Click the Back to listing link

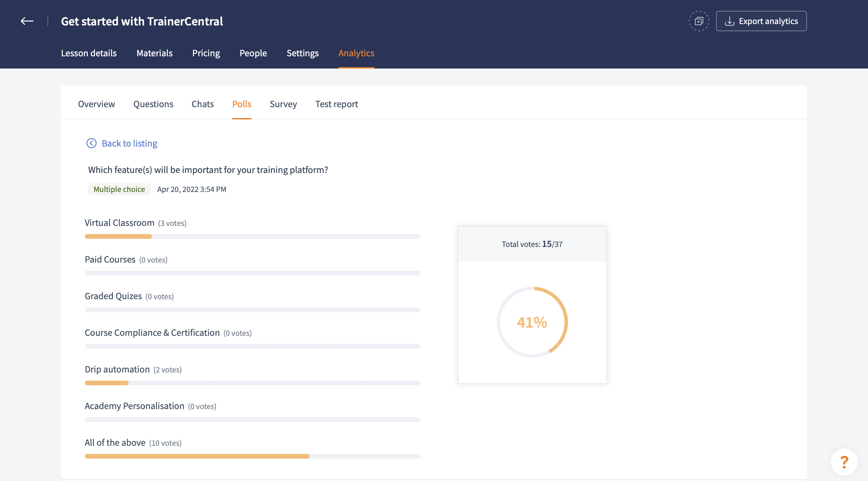[x=129, y=143]
